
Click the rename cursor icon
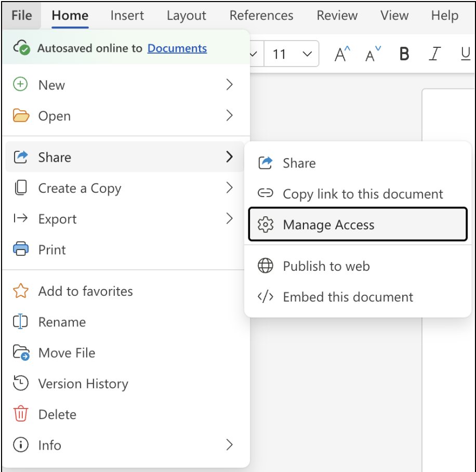tap(20, 322)
